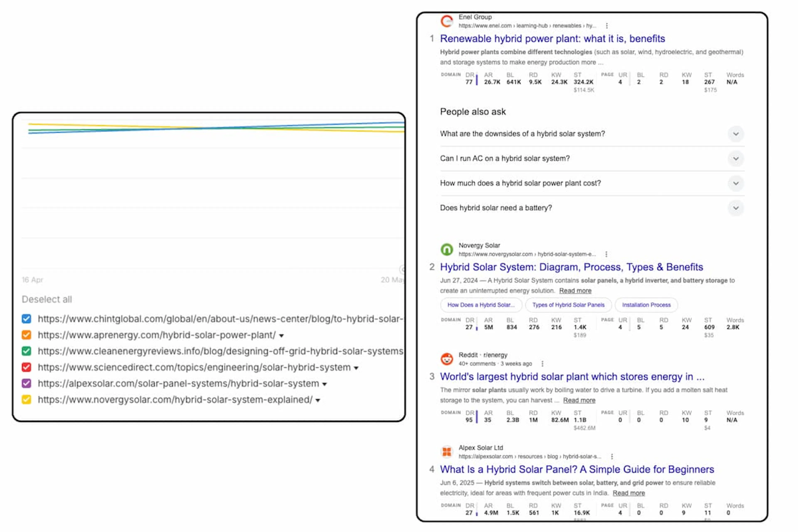
Task: Click the Alpex Solar Ltd favicon
Action: click(x=447, y=452)
